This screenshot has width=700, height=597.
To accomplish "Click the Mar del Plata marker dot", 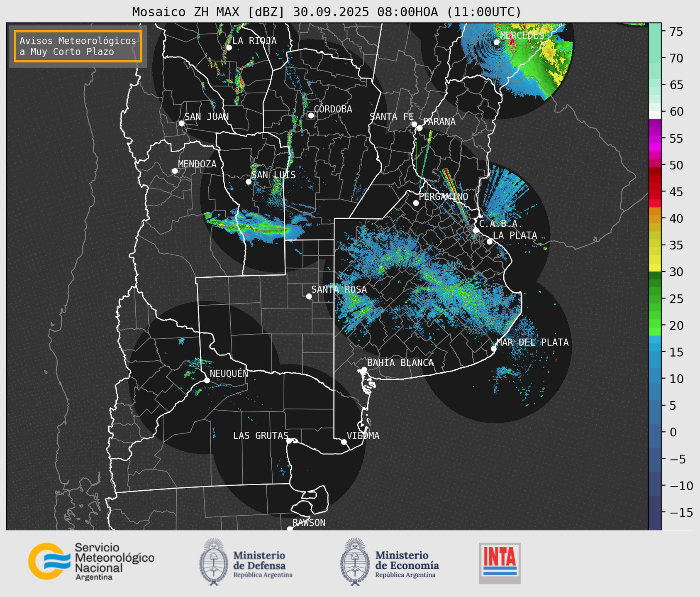I will (x=494, y=349).
